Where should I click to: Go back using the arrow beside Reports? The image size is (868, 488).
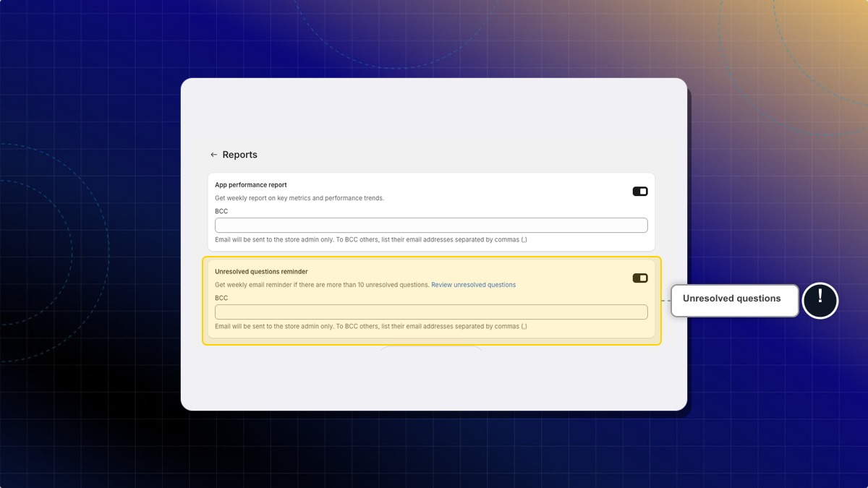[x=213, y=155]
